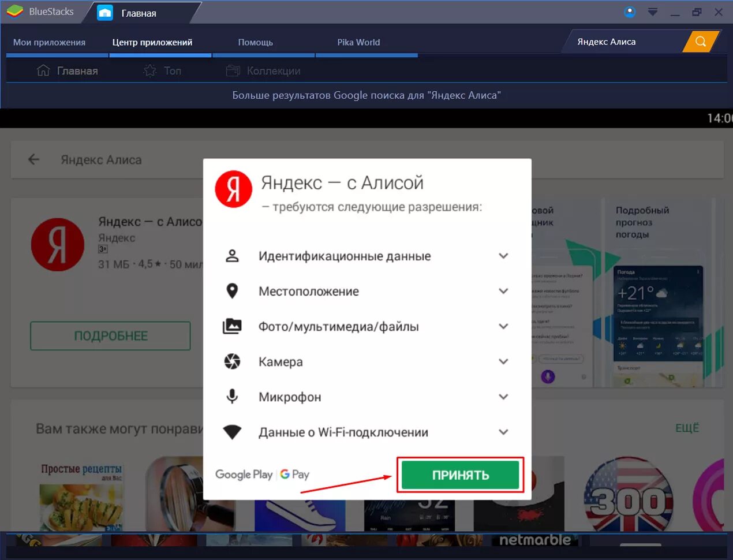The image size is (733, 560).
Task: Open the BlueStacks dropdown menu triangle
Action: (653, 12)
